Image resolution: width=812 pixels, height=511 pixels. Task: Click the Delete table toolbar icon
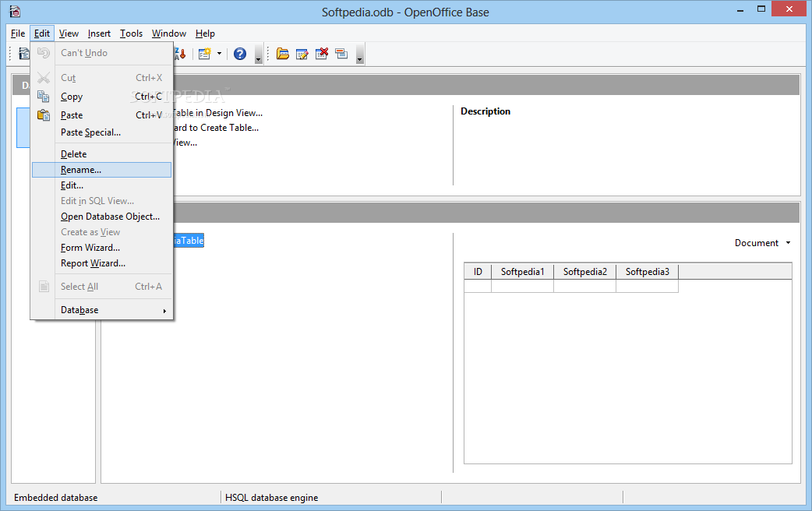[322, 53]
